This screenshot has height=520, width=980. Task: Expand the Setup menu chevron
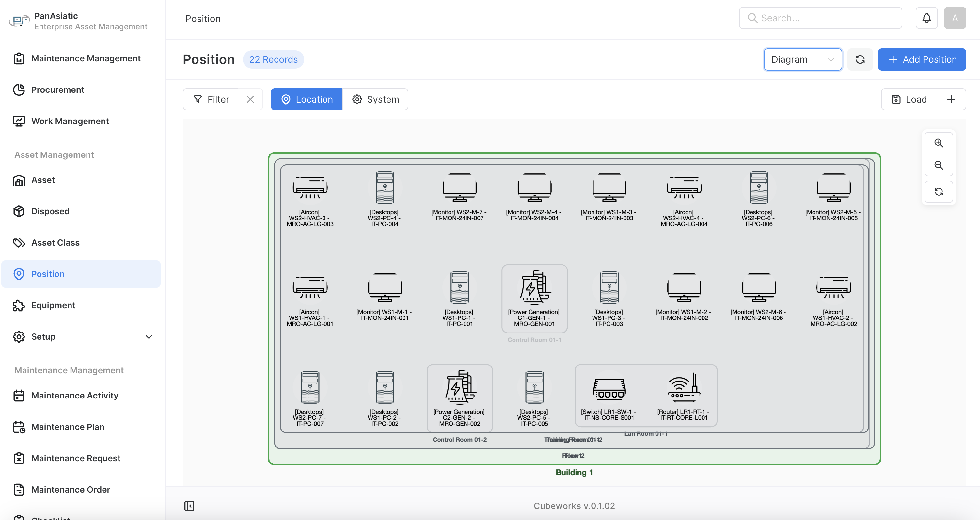pyautogui.click(x=149, y=336)
